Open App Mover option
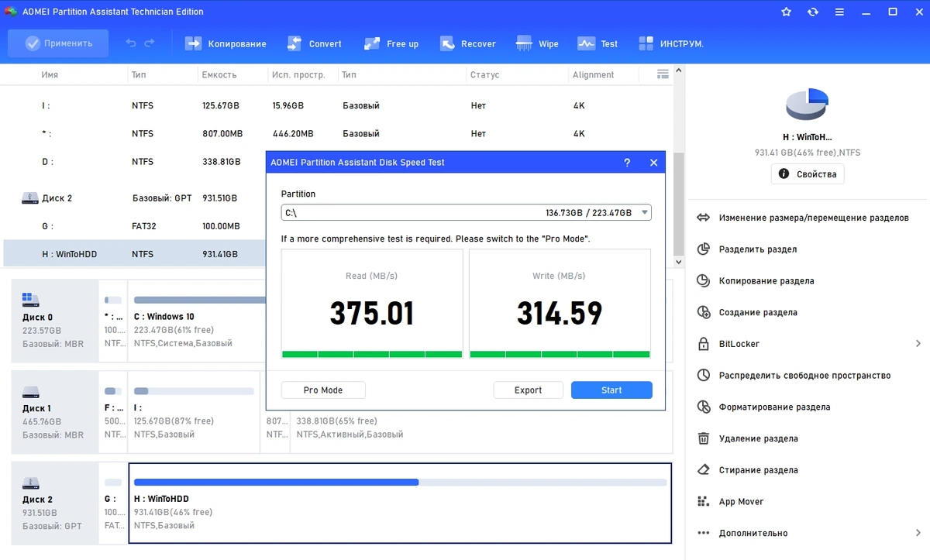Screen dimensions: 930x560 (730, 502)
